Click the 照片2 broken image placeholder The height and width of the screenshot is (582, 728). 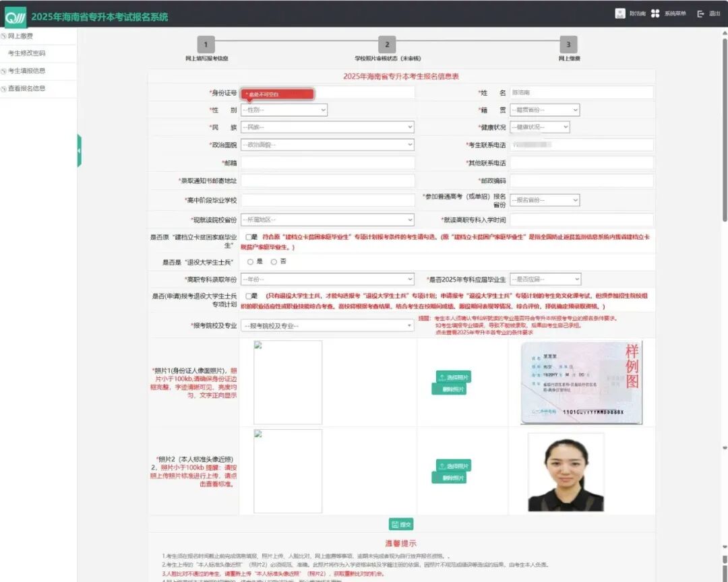point(288,471)
